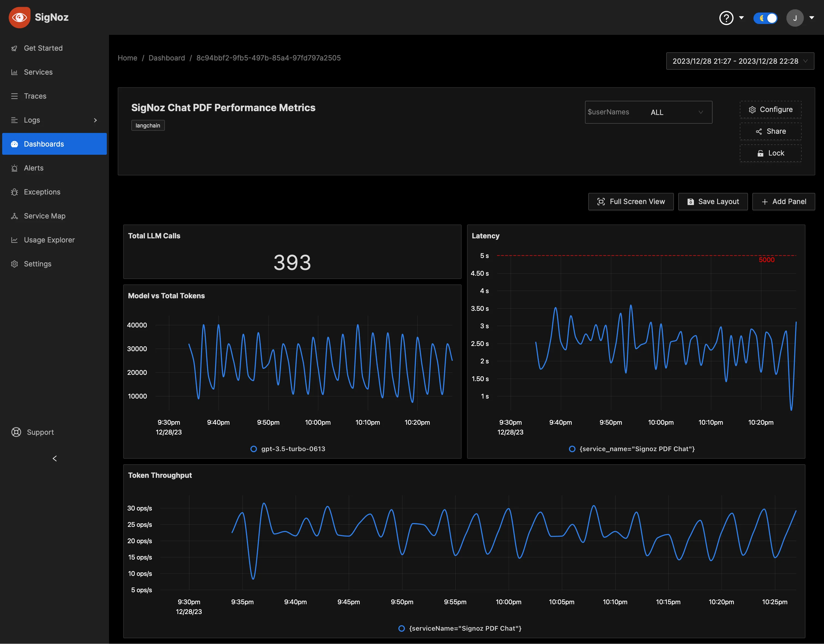Click the J user avatar

[x=795, y=18]
